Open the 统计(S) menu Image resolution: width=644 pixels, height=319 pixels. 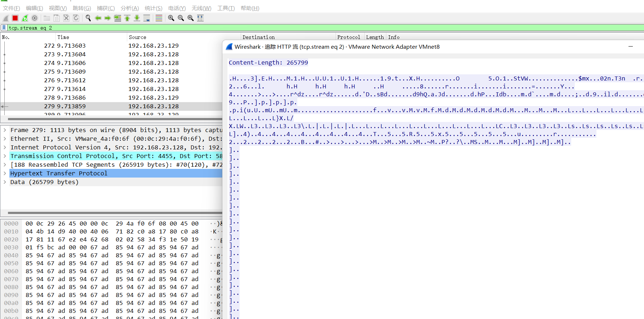[154, 8]
